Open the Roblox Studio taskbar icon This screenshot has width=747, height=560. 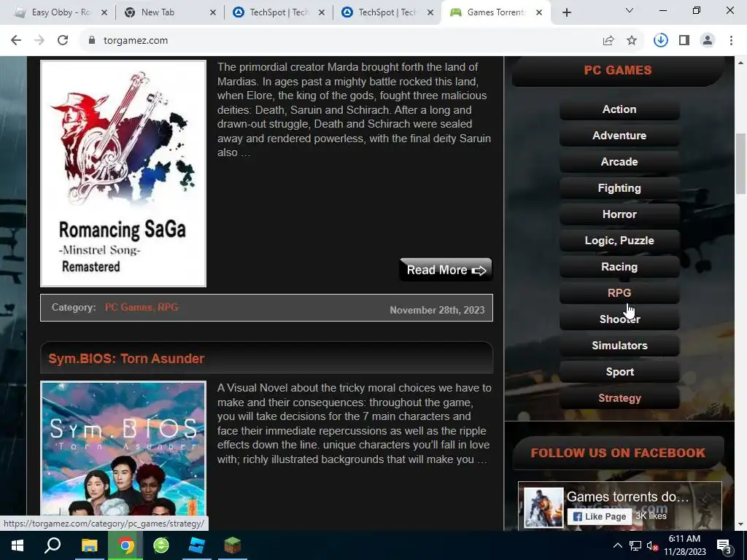tap(197, 545)
